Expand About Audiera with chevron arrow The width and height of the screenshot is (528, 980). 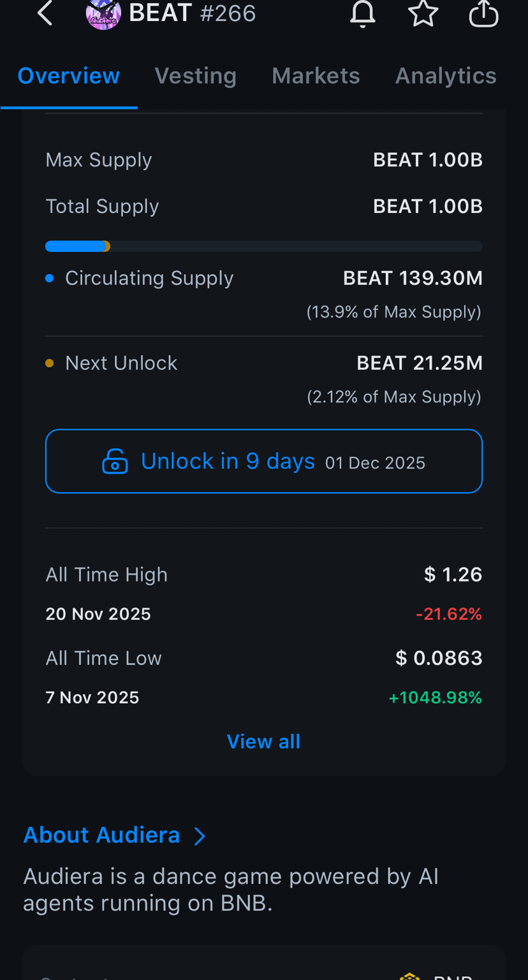pyautogui.click(x=200, y=836)
